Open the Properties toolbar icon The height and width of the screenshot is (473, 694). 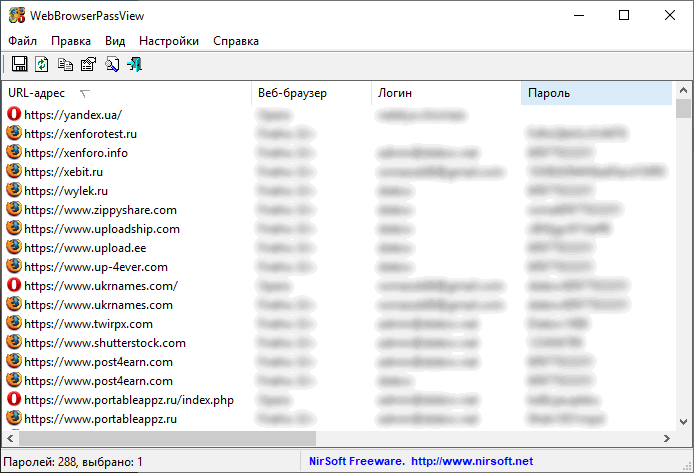pyautogui.click(x=88, y=65)
